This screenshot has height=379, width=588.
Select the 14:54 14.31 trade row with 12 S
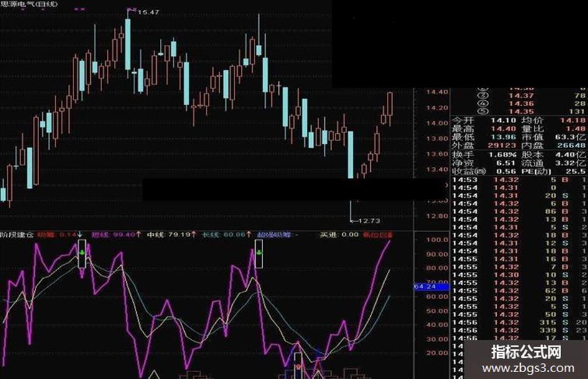[x=519, y=243]
